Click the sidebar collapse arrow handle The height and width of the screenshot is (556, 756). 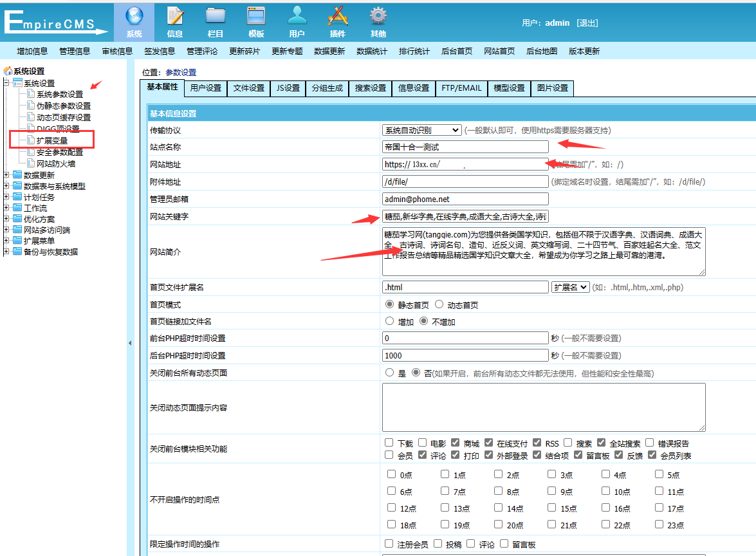point(129,344)
